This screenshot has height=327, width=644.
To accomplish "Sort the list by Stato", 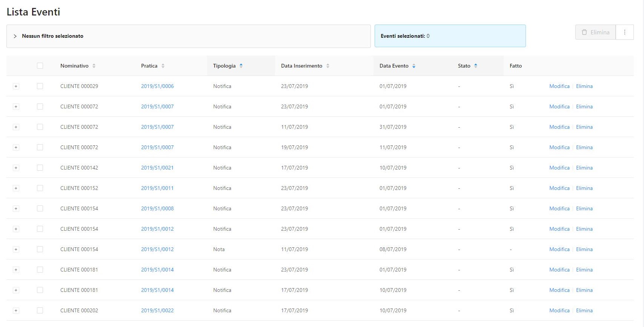I will coord(476,66).
